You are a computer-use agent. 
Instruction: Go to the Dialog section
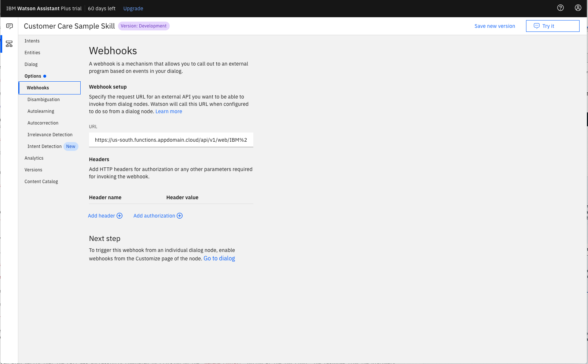(x=31, y=64)
